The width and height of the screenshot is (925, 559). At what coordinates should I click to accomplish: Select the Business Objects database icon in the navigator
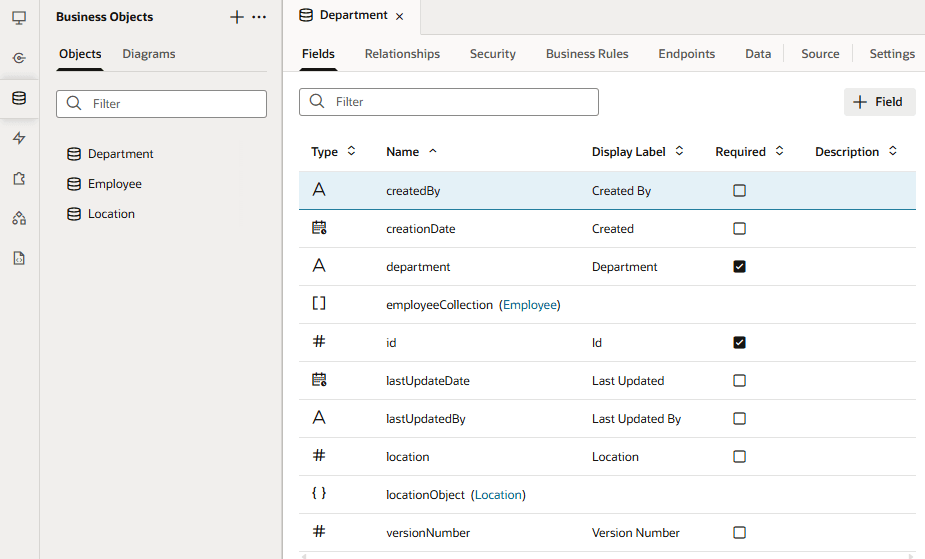[x=19, y=98]
